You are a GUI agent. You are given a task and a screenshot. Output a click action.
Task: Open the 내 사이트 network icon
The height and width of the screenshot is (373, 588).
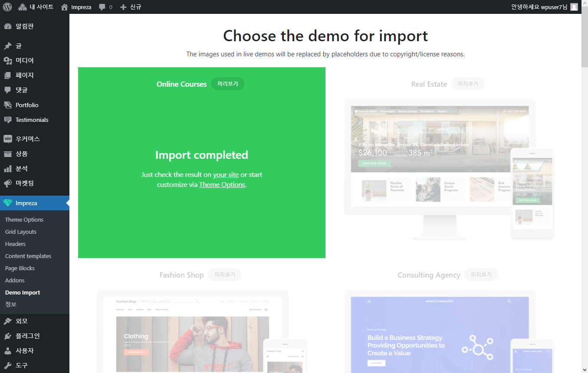click(x=23, y=7)
